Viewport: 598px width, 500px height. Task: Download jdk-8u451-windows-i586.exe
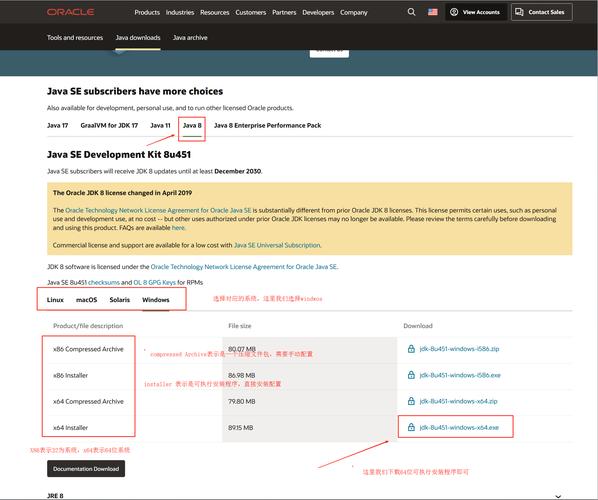pos(460,375)
